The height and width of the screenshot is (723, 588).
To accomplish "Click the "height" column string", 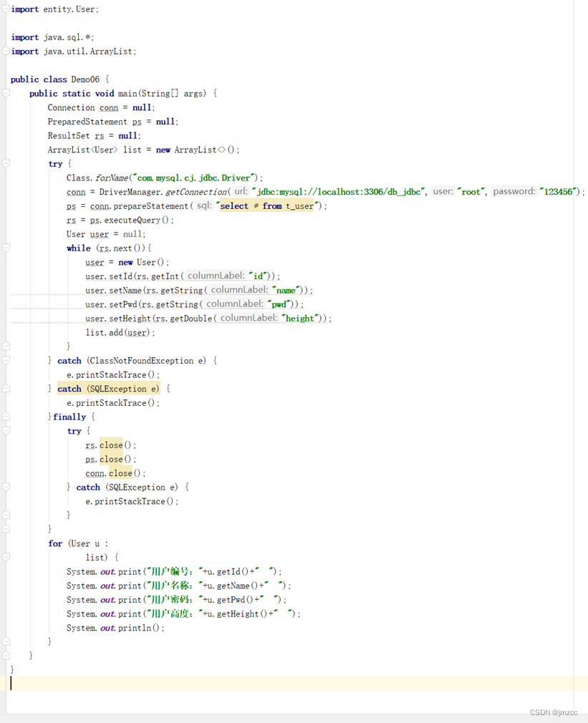I will point(301,319).
